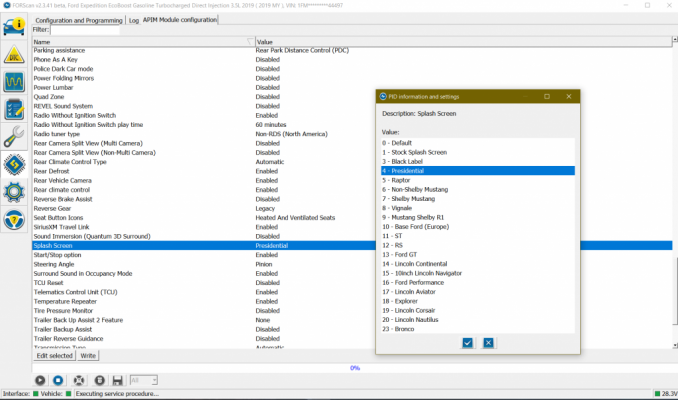The height and width of the screenshot is (400, 678).
Task: Click the Edit selected button
Action: pos(54,355)
